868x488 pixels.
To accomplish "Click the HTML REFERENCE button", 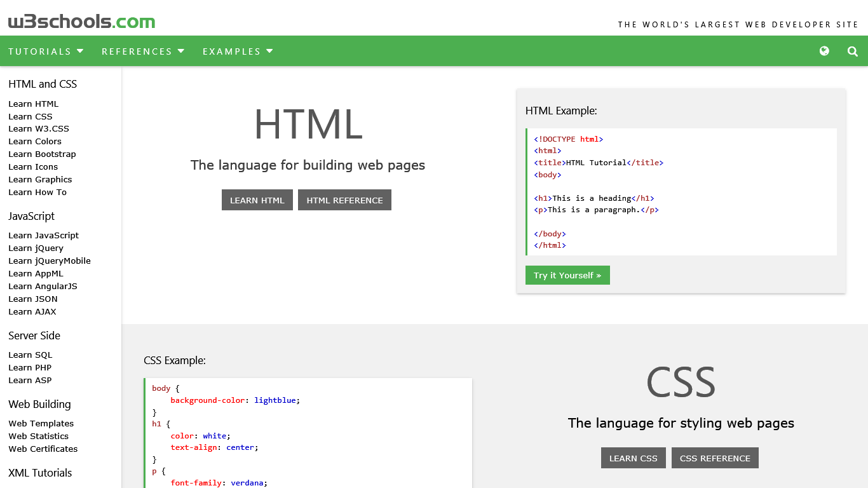I will pyautogui.click(x=344, y=200).
